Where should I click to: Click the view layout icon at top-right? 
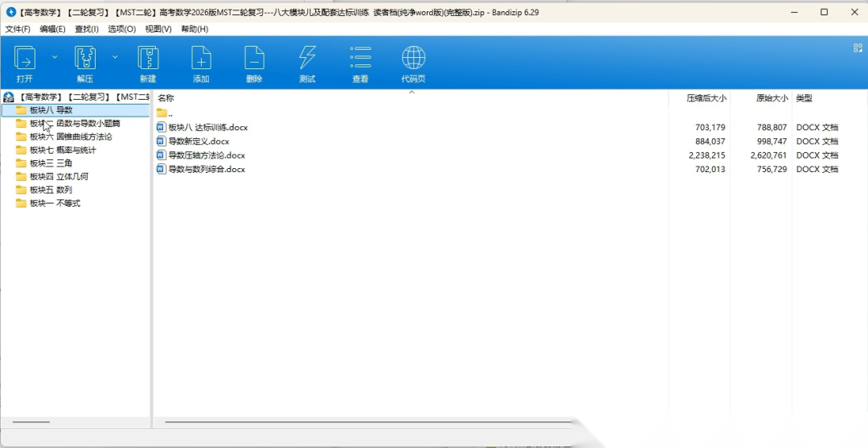(x=858, y=48)
